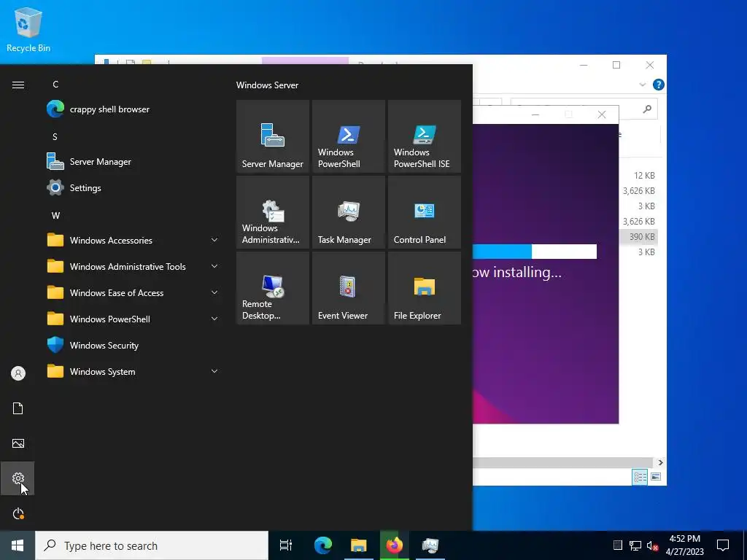Viewport: 747px width, 560px height.
Task: Click the Explorer horizontal scrollbar right arrow
Action: click(x=660, y=462)
